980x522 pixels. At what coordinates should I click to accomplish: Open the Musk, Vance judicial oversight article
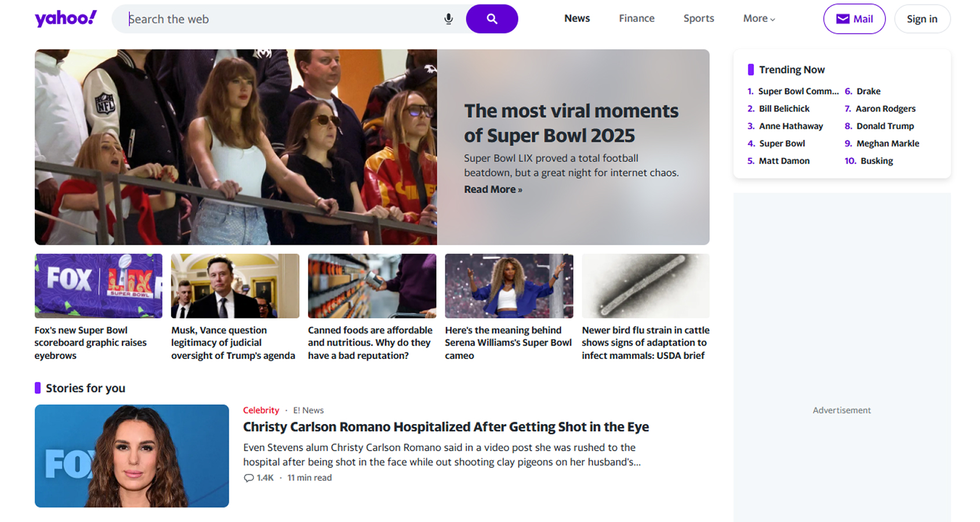[x=233, y=343]
